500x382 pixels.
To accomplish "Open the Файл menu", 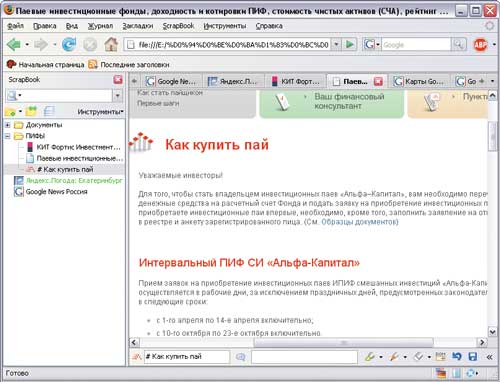I will coord(15,26).
